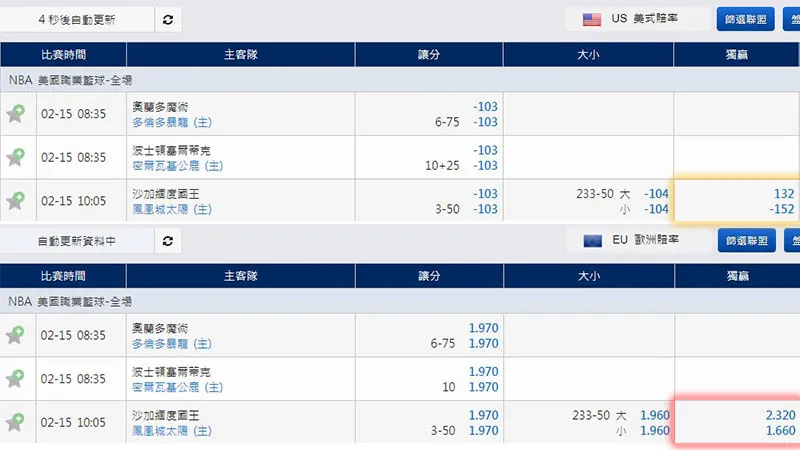
Task: Click 篩選聯盟 button next to US 美式賠率
Action: (x=746, y=19)
